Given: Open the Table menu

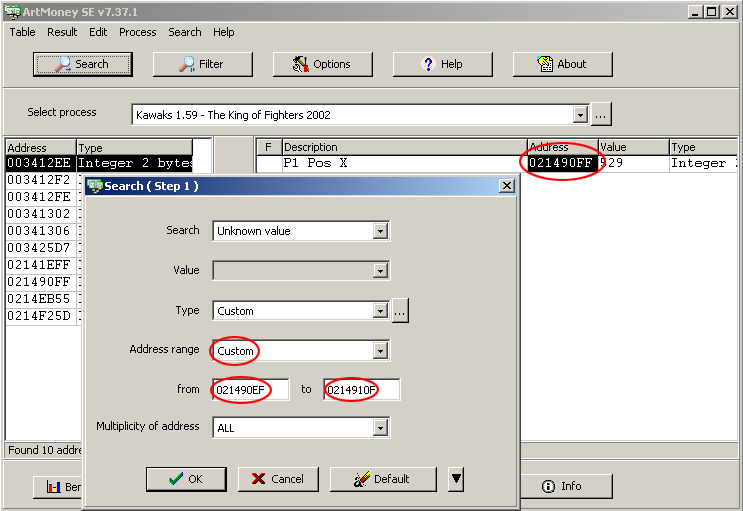Looking at the screenshot, I should point(22,32).
